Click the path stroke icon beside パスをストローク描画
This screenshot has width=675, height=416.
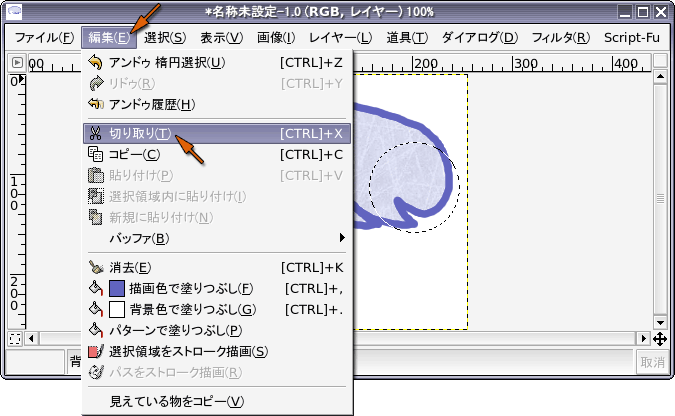coord(96,372)
